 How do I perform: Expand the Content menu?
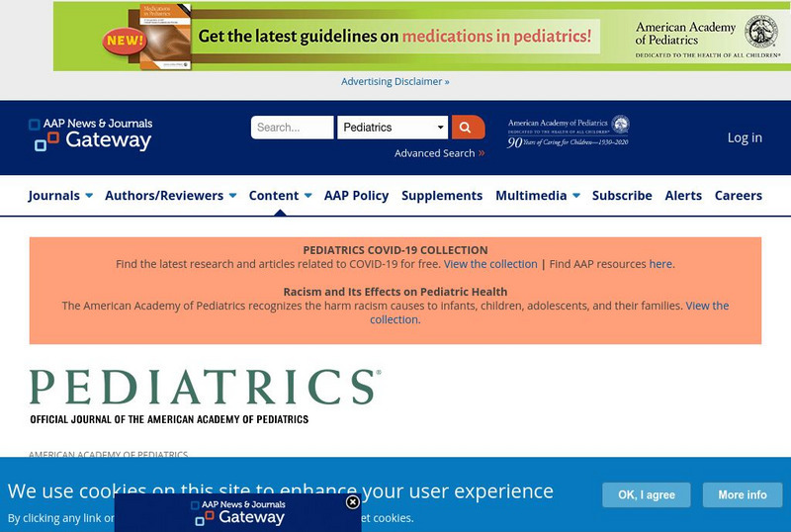click(x=280, y=196)
